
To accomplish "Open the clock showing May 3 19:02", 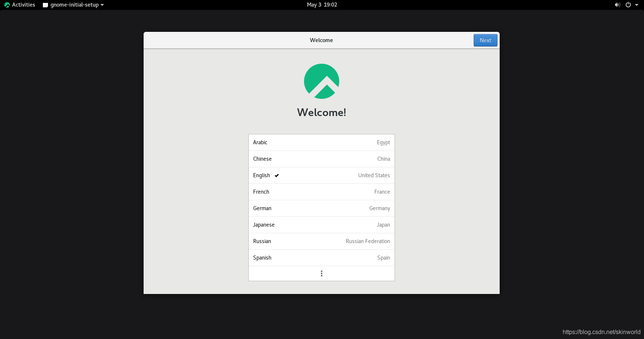I will (322, 5).
